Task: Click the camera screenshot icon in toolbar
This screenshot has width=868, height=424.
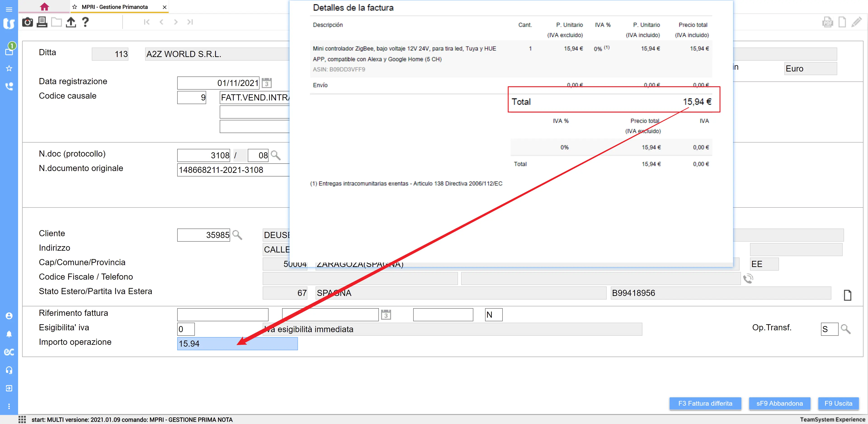Action: click(x=27, y=22)
